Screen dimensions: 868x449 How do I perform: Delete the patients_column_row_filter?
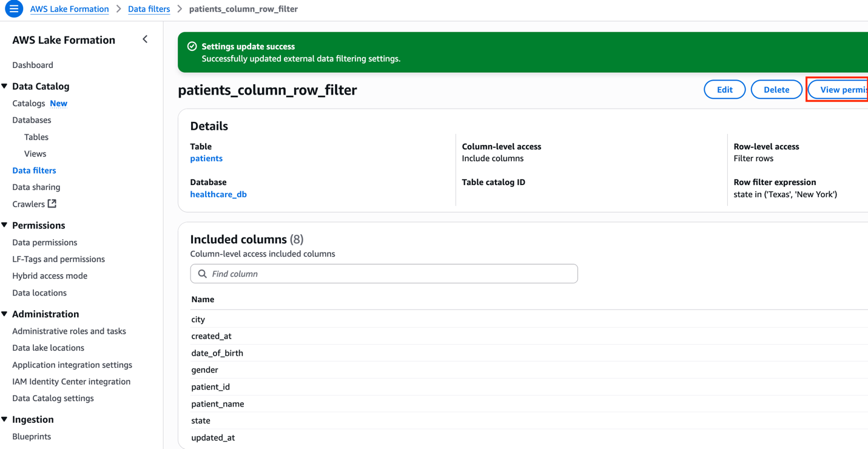776,90
